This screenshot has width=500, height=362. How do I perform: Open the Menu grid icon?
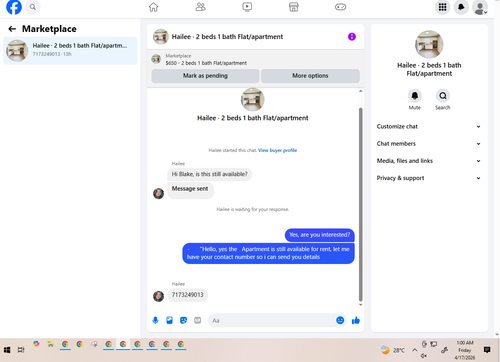pos(442,7)
